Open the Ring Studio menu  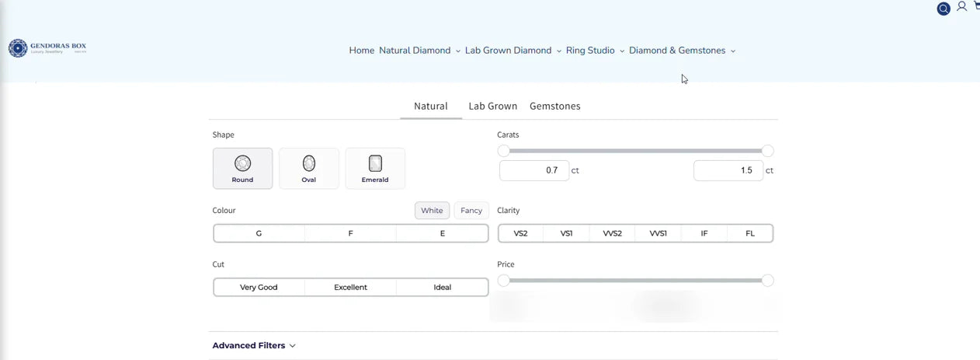pyautogui.click(x=596, y=51)
